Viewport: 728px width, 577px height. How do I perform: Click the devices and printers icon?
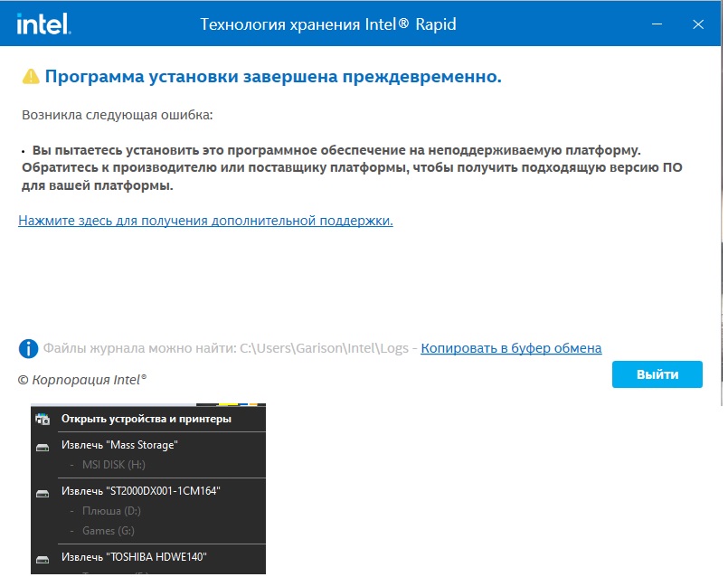click(x=43, y=419)
